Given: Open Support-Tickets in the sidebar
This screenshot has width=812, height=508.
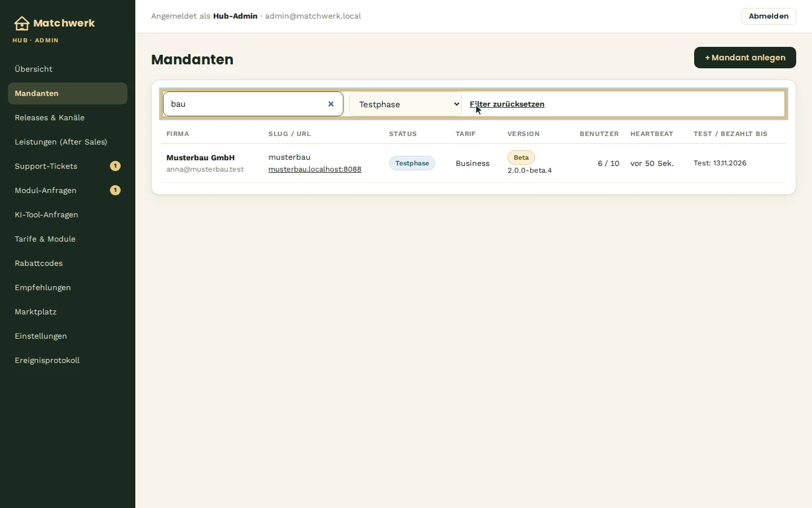Looking at the screenshot, I should coord(68,166).
